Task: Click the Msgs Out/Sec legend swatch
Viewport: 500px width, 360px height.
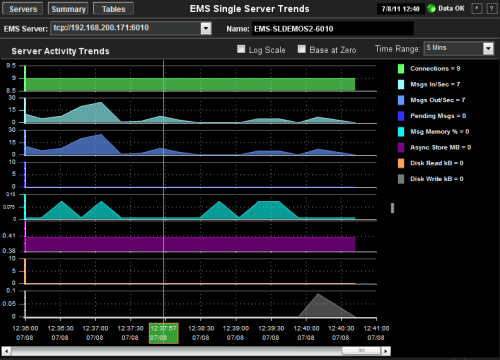Action: pyautogui.click(x=401, y=100)
